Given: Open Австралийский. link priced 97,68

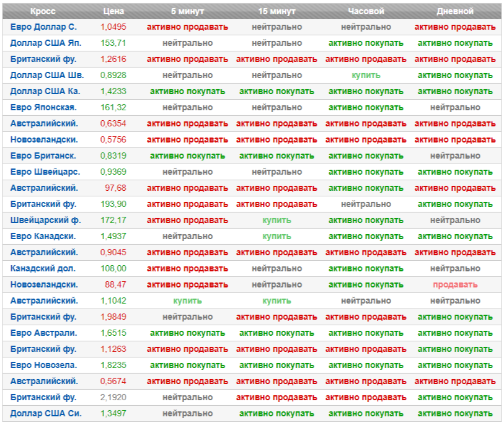Looking at the screenshot, I should tap(44, 188).
